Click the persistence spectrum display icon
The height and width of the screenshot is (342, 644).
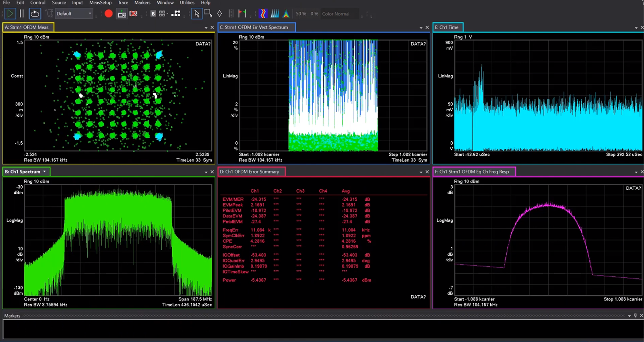pos(286,14)
